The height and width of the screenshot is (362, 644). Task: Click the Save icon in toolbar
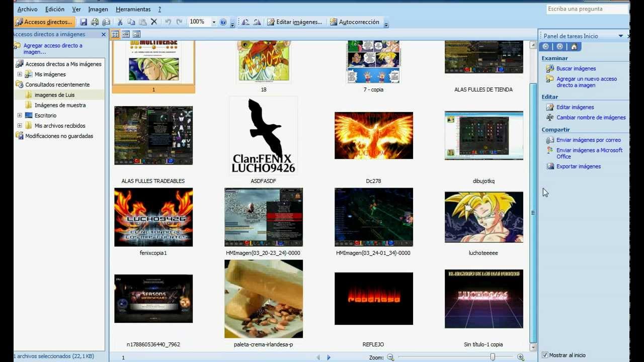pyautogui.click(x=84, y=22)
